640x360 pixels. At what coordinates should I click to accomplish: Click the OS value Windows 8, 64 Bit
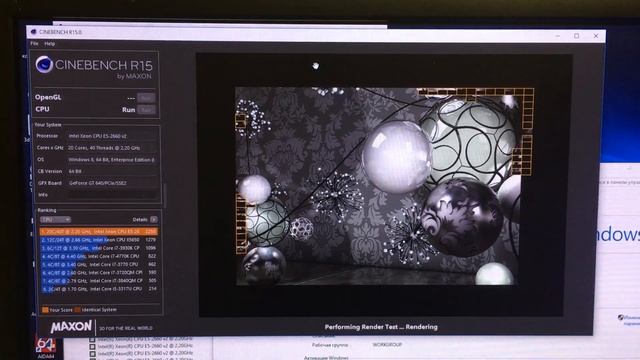pos(113,160)
